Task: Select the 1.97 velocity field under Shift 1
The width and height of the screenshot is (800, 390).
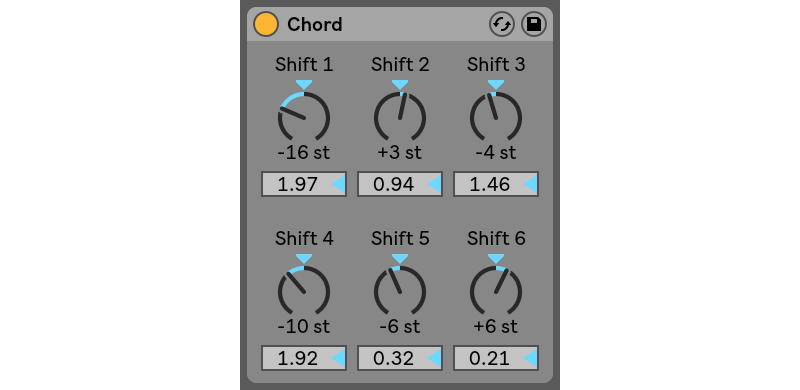Action: [304, 184]
